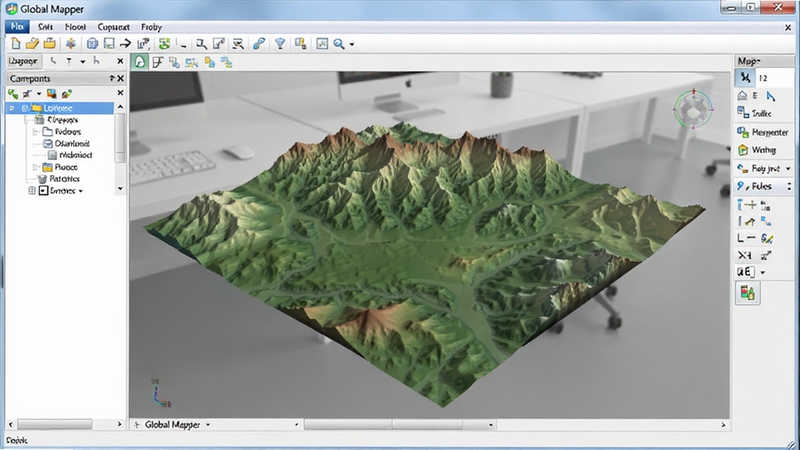Open the dropdown arrow in Campants panel toolbar
Image resolution: width=800 pixels, height=450 pixels.
coord(39,94)
